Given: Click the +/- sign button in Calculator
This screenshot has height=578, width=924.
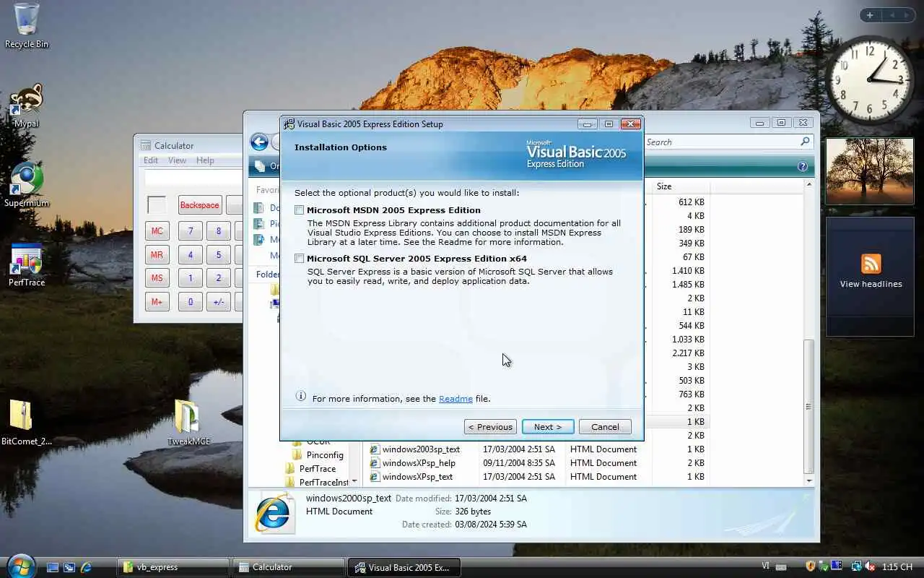Looking at the screenshot, I should (219, 302).
